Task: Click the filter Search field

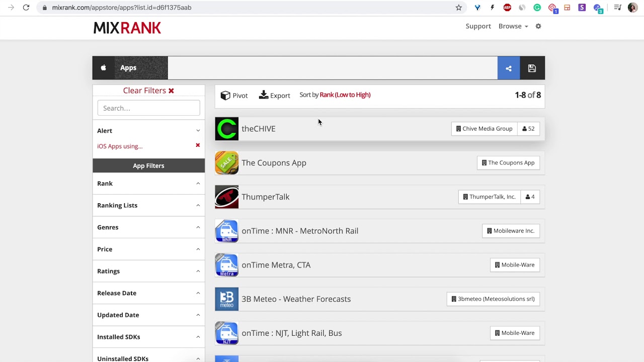Action: point(148,108)
